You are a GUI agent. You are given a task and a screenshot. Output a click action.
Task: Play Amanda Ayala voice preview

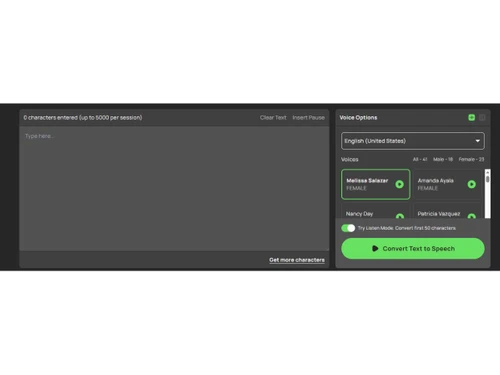point(471,184)
